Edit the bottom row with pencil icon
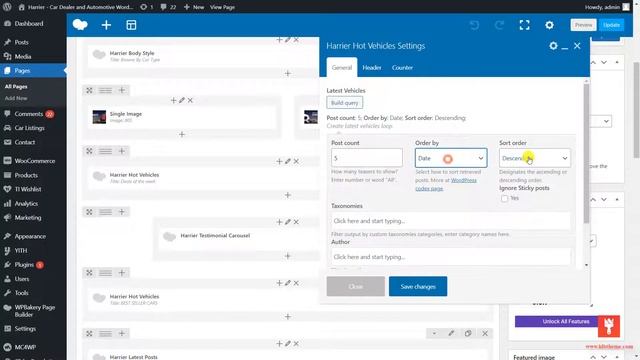 click(451, 333)
